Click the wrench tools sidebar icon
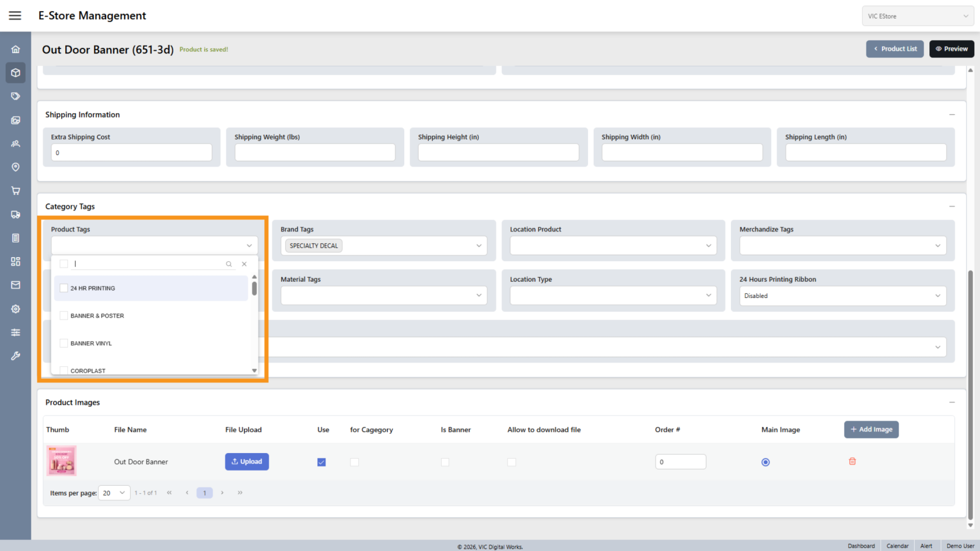Screen dimensions: 980x551 pyautogui.click(x=16, y=356)
